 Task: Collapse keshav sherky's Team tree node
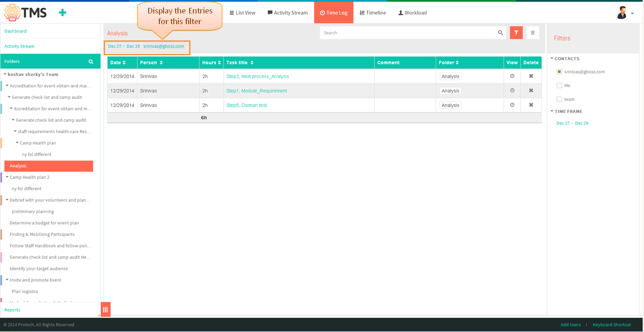tap(5, 74)
